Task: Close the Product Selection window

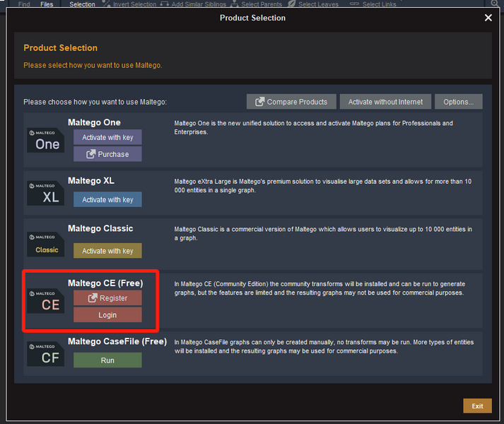Action: pyautogui.click(x=488, y=18)
